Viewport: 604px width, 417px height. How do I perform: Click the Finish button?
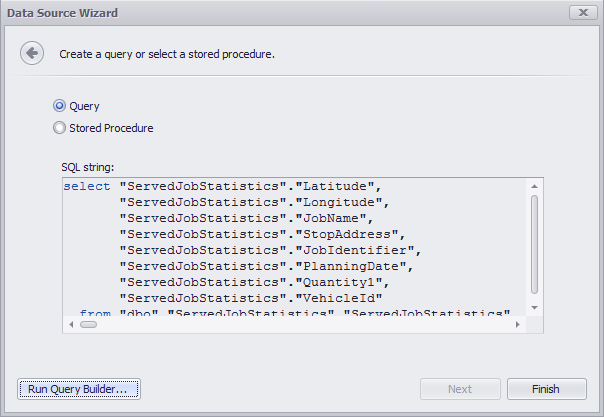click(x=547, y=389)
